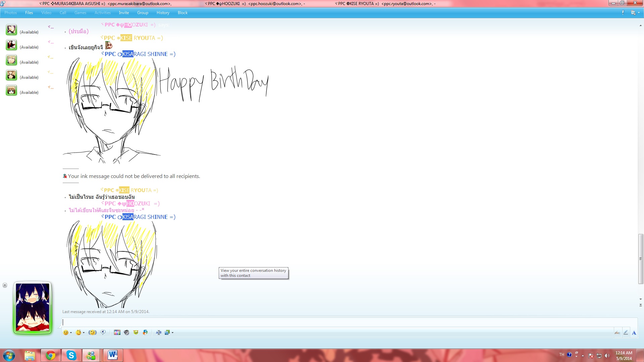Screen dimensions: 644x362
Task: Open the AB font formatting icon
Action: pyautogui.click(x=159, y=333)
